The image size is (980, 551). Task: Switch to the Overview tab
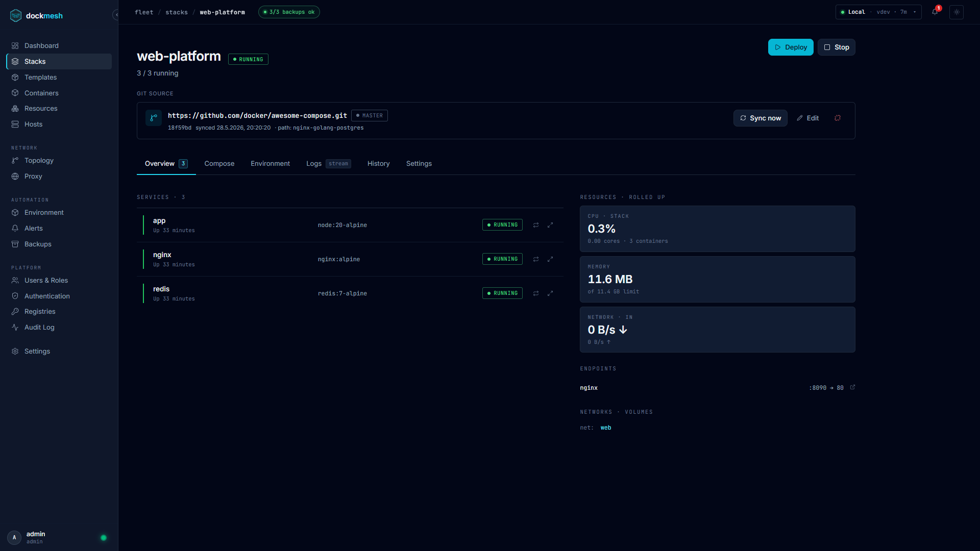coord(166,164)
